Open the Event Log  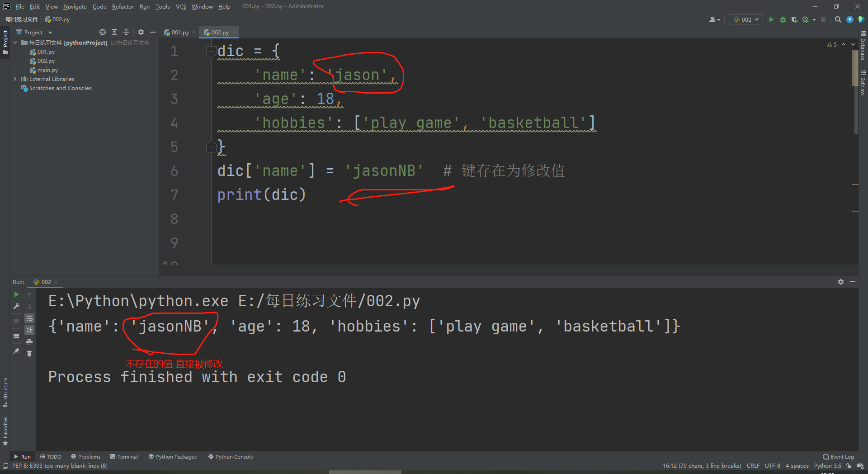tap(838, 457)
